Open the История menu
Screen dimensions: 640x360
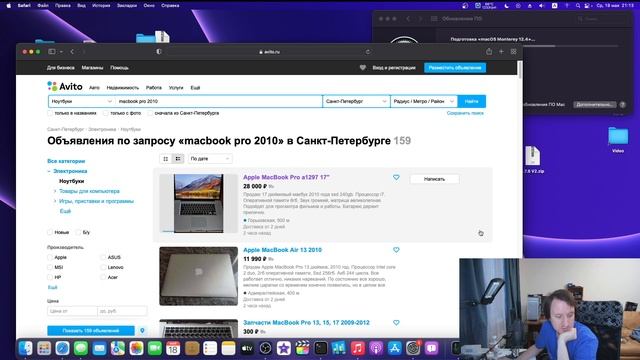coord(101,6)
